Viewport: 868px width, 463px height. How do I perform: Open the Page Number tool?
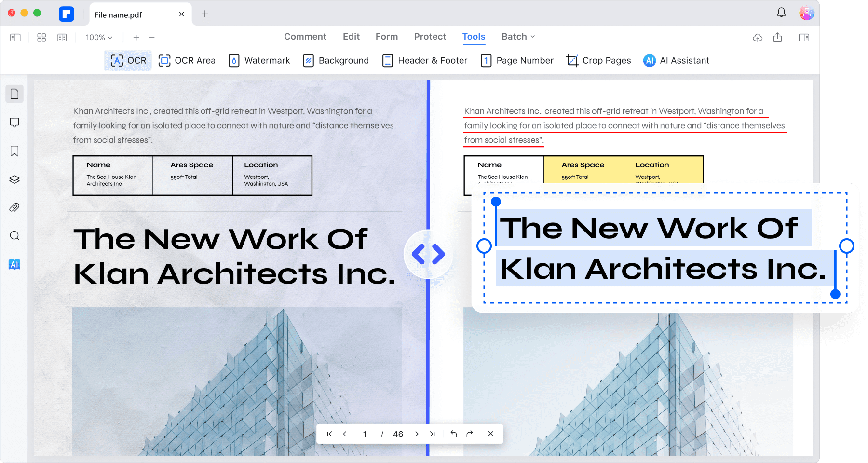click(517, 61)
